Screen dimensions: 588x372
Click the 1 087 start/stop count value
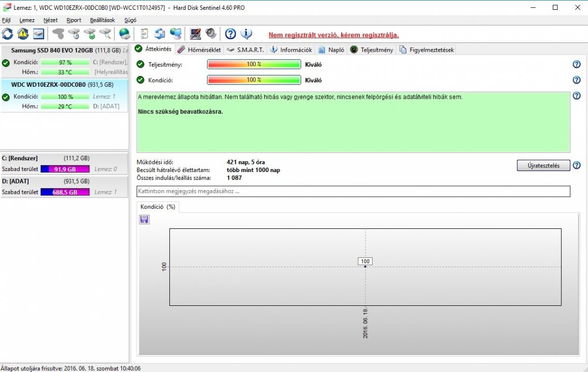point(234,178)
